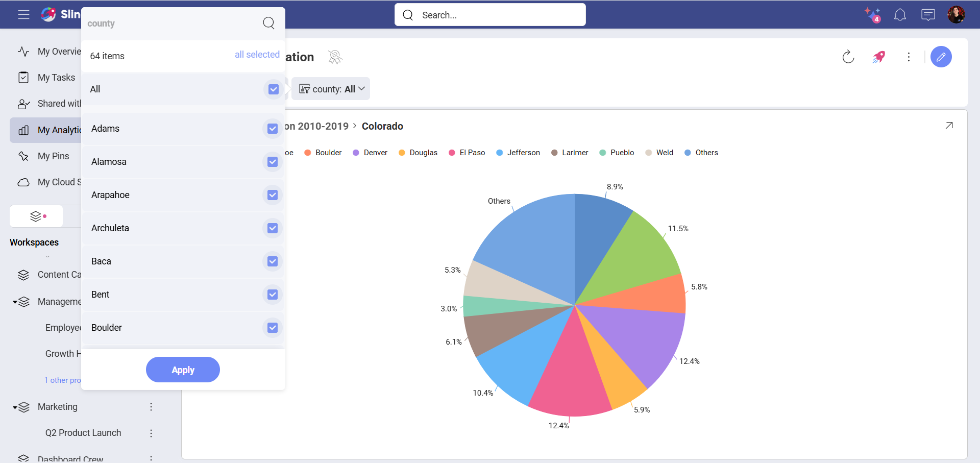The width and height of the screenshot is (980, 463).
Task: Click the My Pins pin icon
Action: [23, 156]
